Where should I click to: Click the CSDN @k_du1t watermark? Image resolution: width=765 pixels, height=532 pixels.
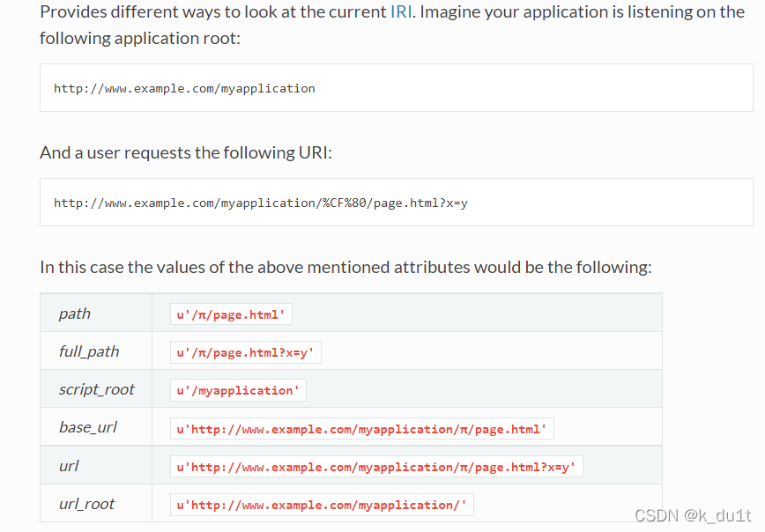(693, 515)
